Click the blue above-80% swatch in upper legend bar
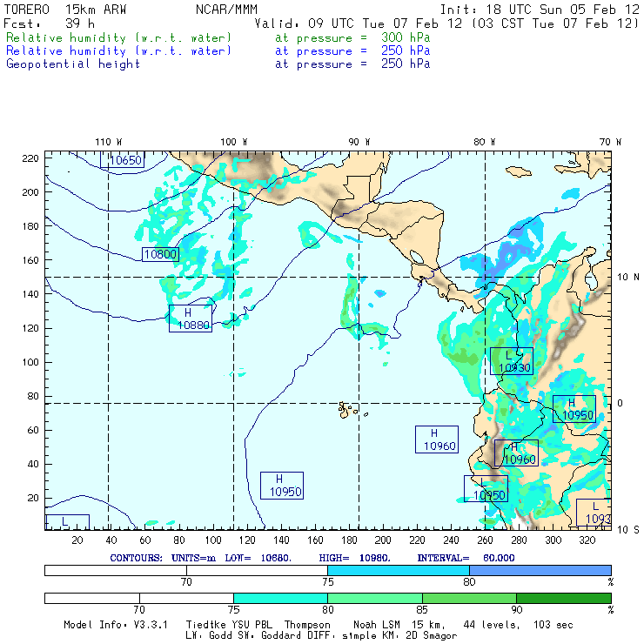The image size is (644, 644). tap(540, 570)
